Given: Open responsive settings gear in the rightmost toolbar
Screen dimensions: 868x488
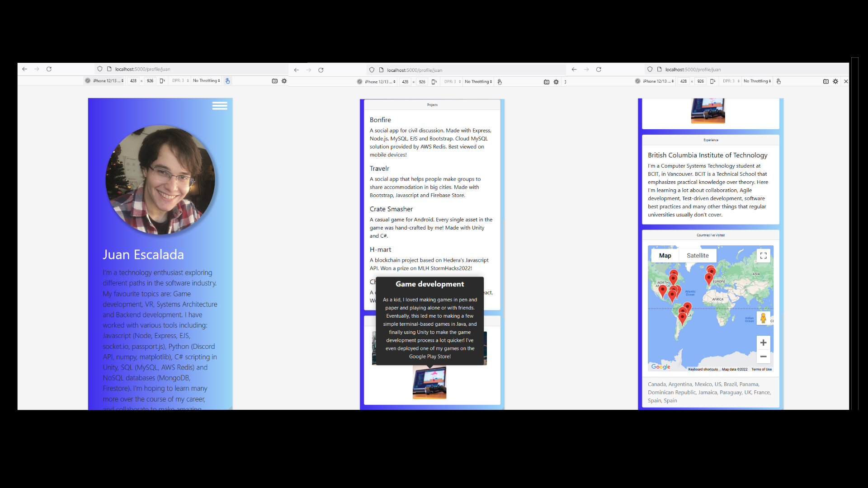Looking at the screenshot, I should coord(835,81).
